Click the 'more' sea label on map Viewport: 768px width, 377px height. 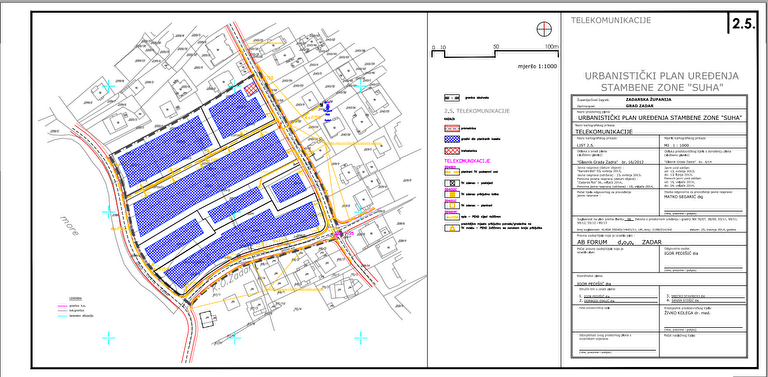[69, 225]
